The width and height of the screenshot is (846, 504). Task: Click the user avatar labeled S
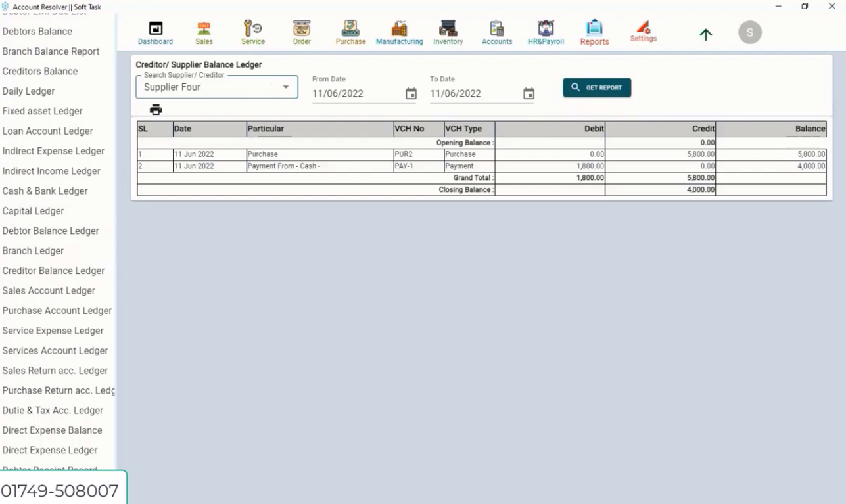coord(749,32)
